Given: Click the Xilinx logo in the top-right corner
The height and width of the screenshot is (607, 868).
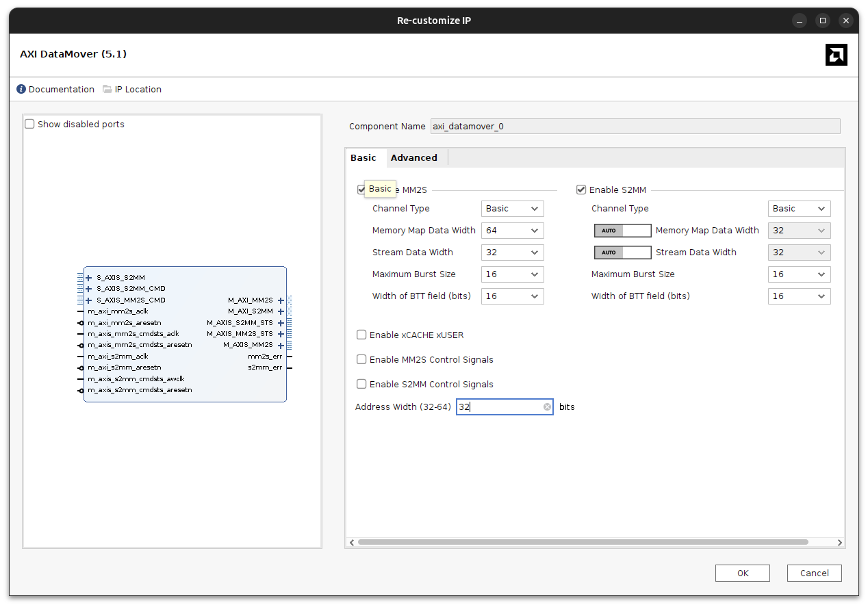Looking at the screenshot, I should click(x=836, y=54).
